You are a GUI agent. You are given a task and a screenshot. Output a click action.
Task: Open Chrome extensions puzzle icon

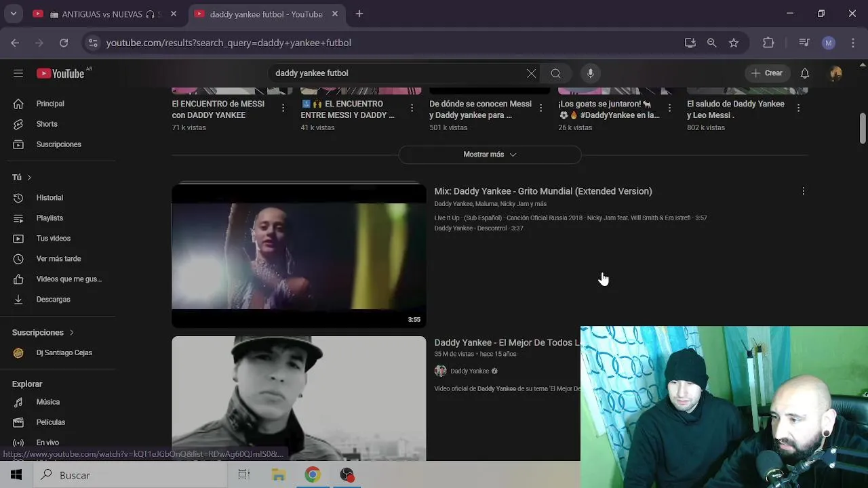click(768, 43)
